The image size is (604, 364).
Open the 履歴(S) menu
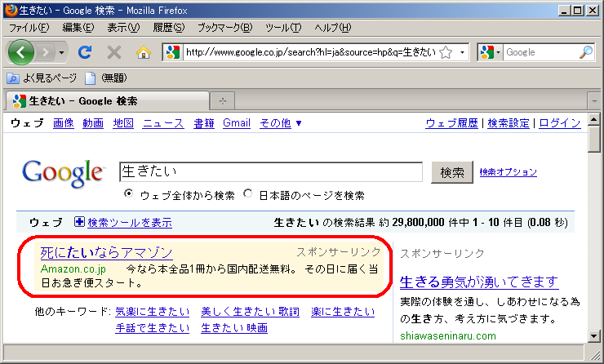tap(169, 28)
